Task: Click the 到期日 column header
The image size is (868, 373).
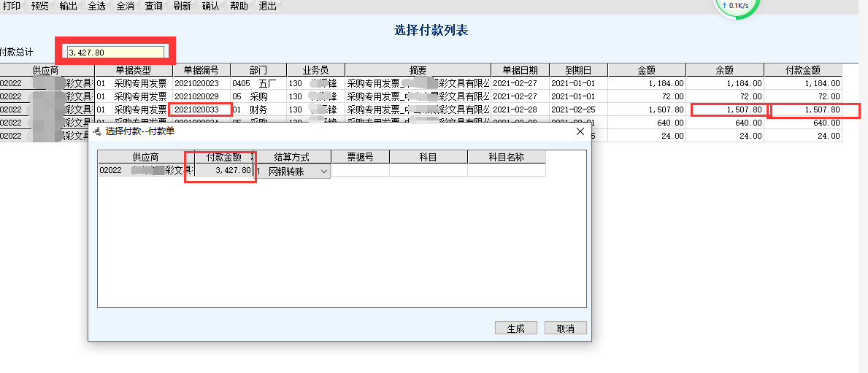Action: (578, 70)
